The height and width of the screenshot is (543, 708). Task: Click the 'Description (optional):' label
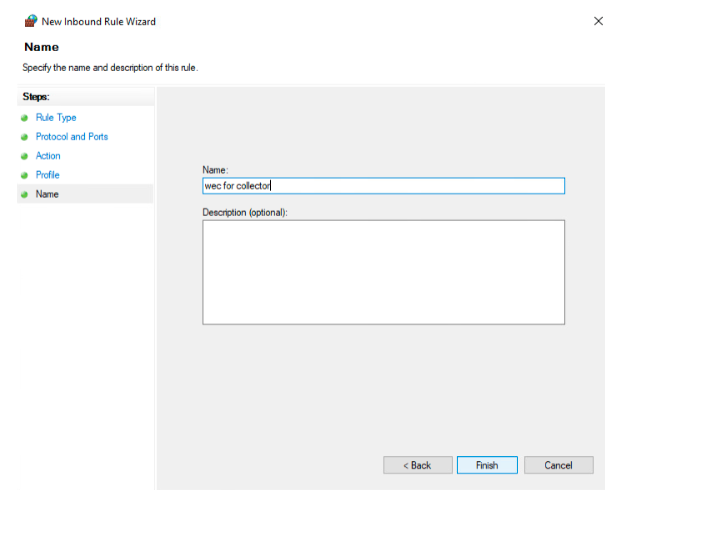coord(245,212)
